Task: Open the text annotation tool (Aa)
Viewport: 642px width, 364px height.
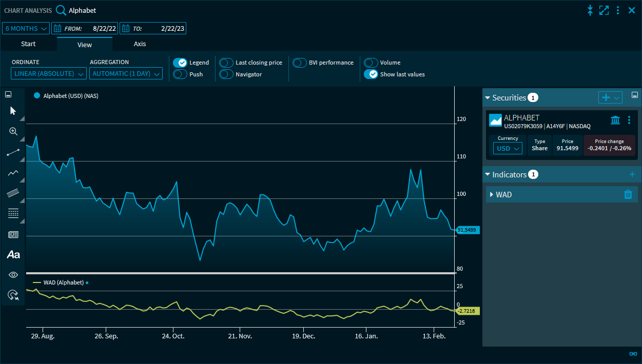Action: [13, 254]
